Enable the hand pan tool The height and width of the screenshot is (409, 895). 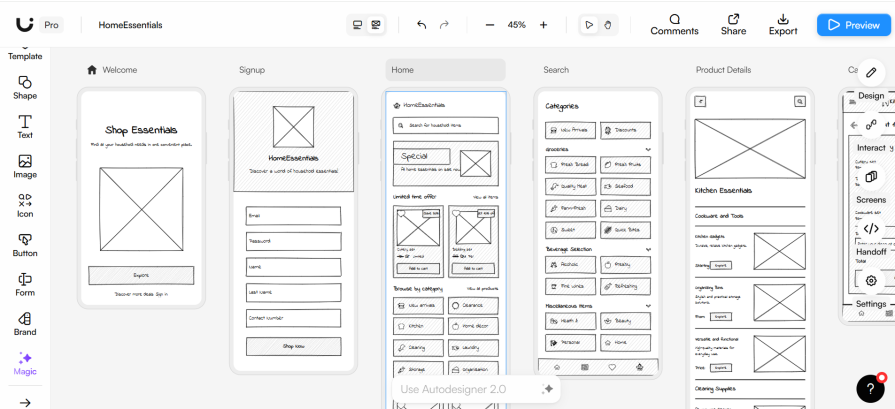tap(608, 25)
